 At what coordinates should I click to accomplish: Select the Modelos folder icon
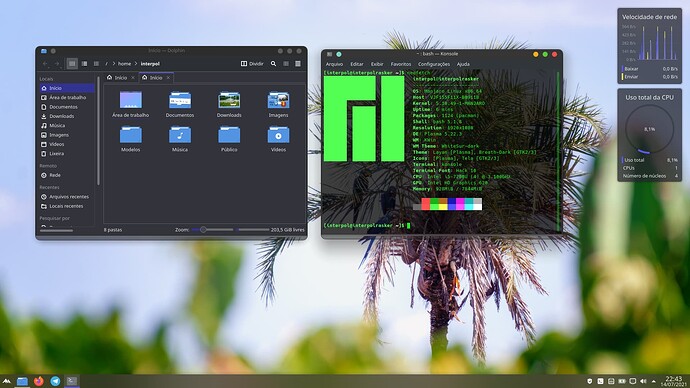pos(131,135)
